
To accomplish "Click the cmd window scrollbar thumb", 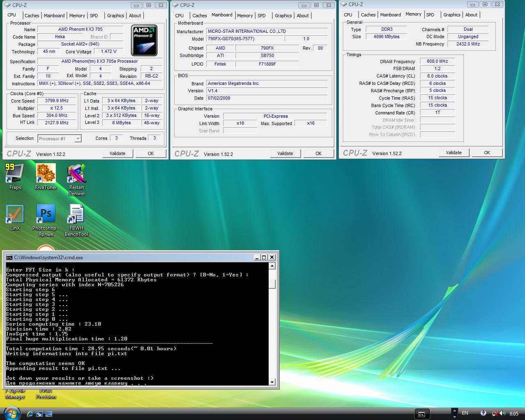I will point(272,284).
